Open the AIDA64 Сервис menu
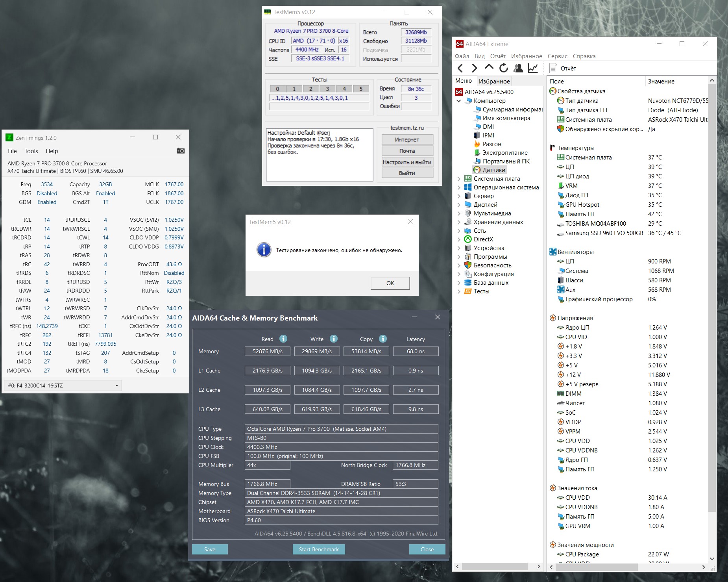The width and height of the screenshot is (728, 582). [558, 56]
